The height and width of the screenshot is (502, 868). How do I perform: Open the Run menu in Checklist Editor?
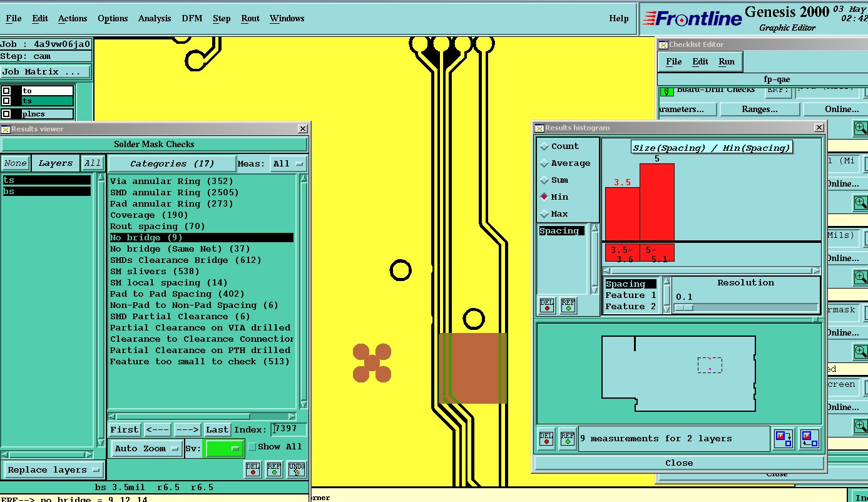point(727,61)
